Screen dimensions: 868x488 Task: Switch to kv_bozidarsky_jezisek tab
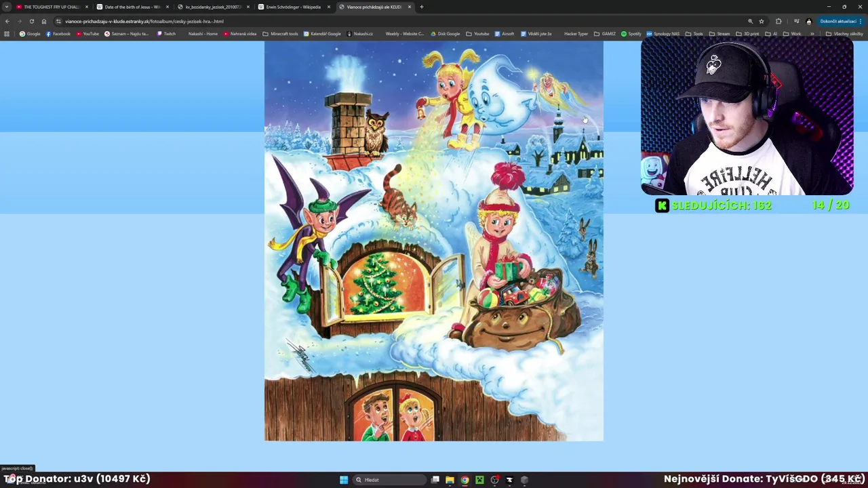(x=213, y=7)
